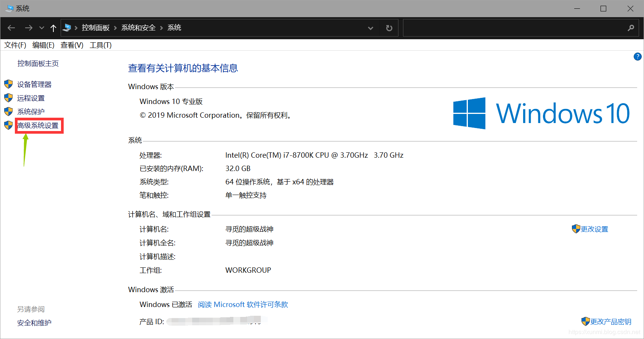Click the computer name value beside 计算机名:
The width and height of the screenshot is (644, 339).
[x=249, y=229]
